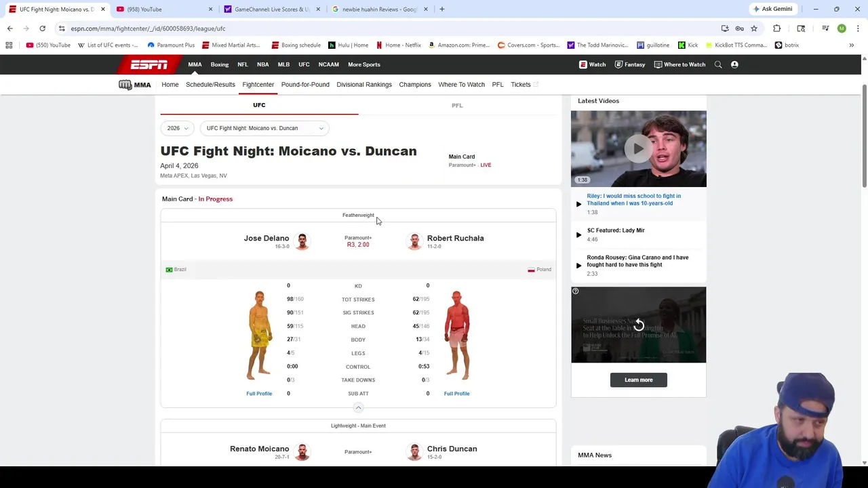The height and width of the screenshot is (488, 868).
Task: Go back with browser back arrow
Action: [x=10, y=28]
